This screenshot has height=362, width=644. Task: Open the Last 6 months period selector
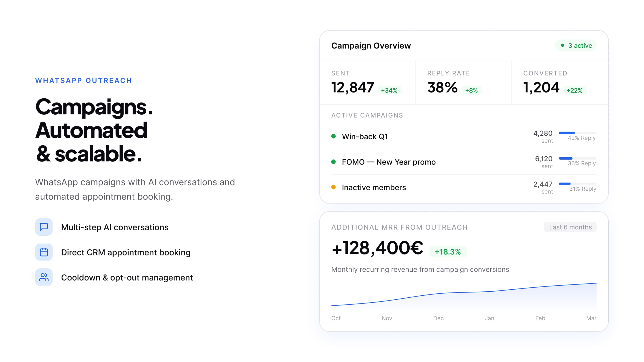570,227
